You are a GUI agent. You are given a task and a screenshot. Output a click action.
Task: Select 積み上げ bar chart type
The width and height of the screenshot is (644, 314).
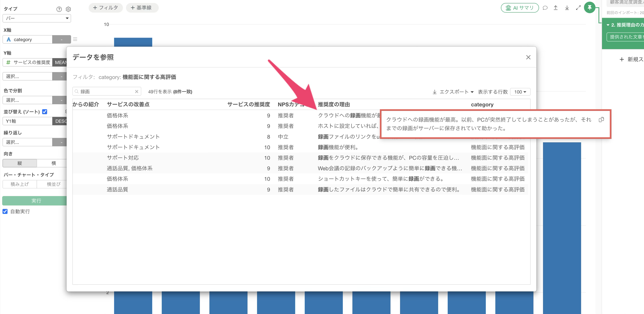[20, 184]
